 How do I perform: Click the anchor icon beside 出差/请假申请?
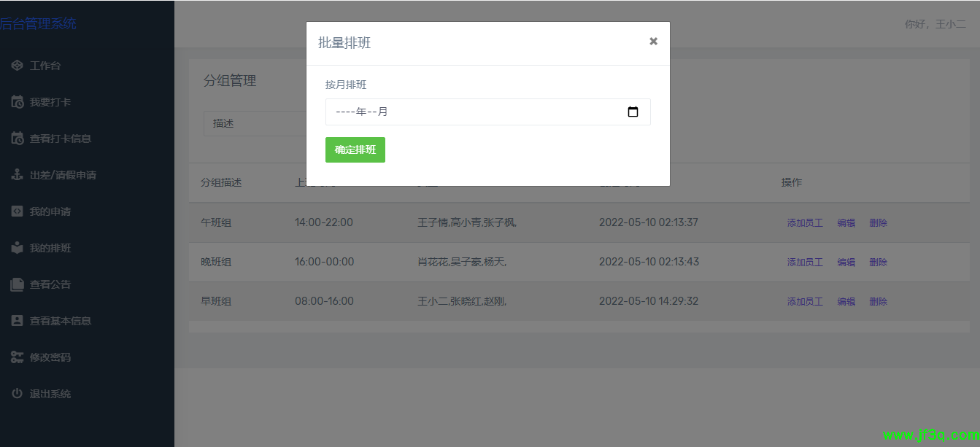(18, 175)
